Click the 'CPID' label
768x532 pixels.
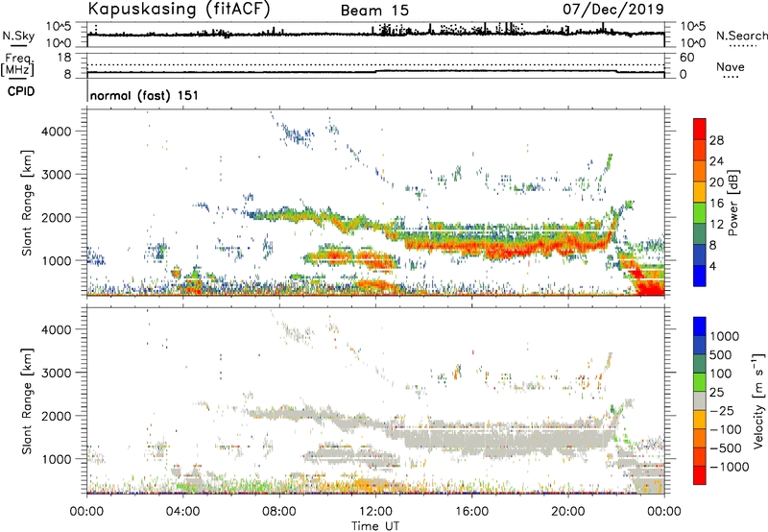tap(21, 91)
